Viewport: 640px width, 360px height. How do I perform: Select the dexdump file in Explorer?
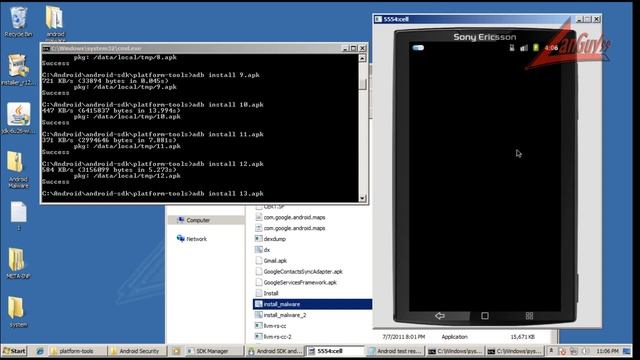point(270,239)
